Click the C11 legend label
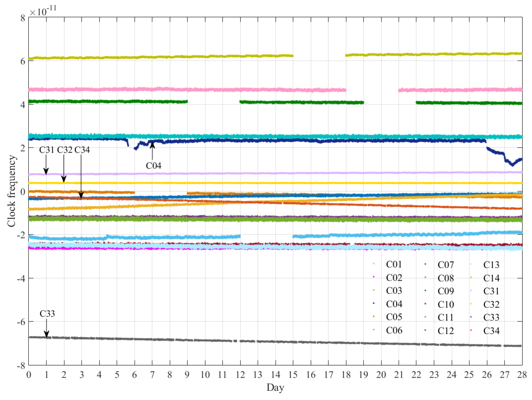The image size is (532, 400). [x=446, y=317]
